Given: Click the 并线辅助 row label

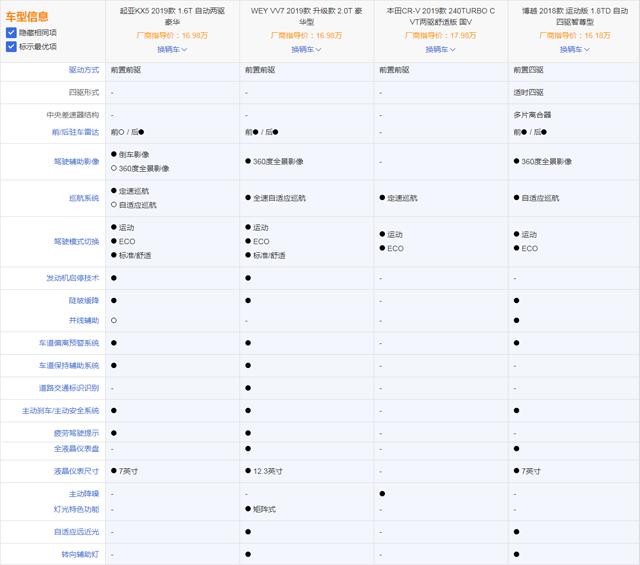Looking at the screenshot, I should 84,320.
